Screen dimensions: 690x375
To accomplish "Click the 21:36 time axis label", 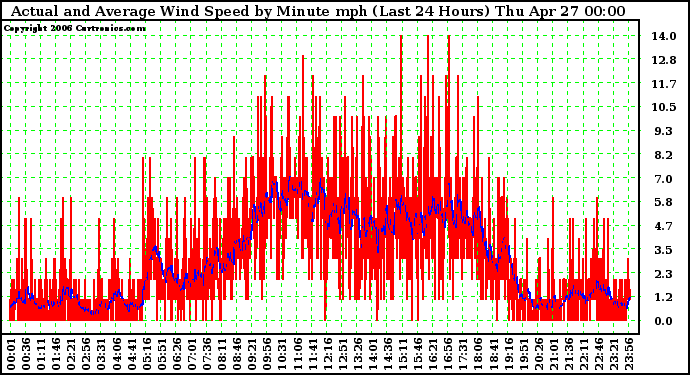I will coord(568,354).
